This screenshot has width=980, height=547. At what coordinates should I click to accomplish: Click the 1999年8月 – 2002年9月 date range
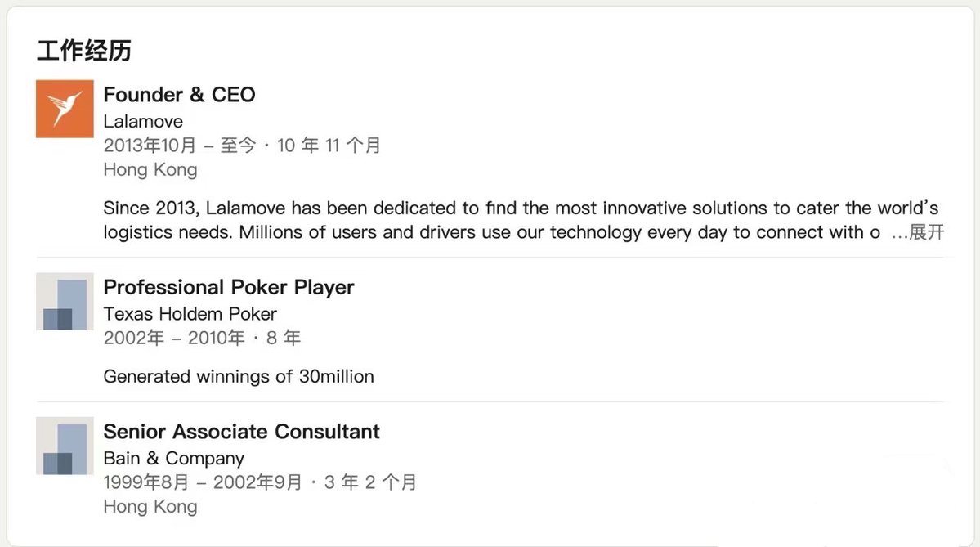(203, 482)
